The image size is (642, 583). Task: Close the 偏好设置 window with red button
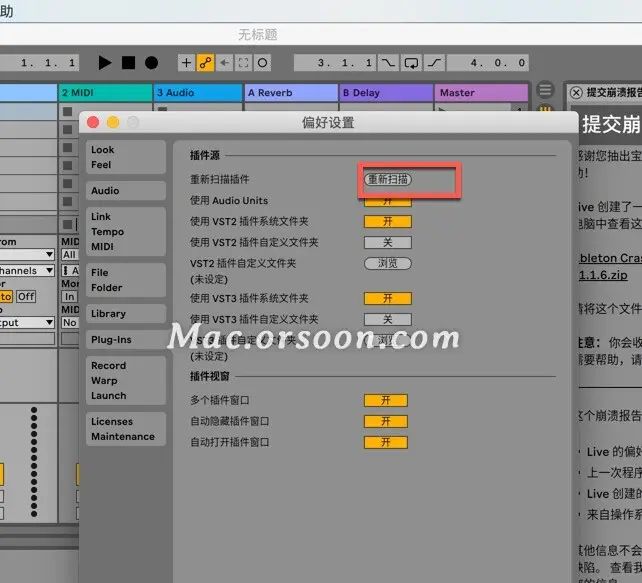93,122
